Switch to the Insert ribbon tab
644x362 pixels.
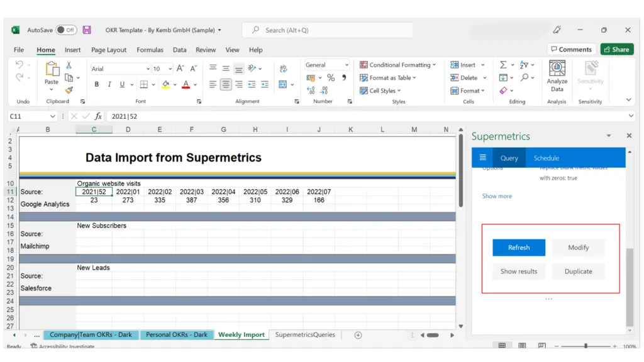[x=72, y=50]
